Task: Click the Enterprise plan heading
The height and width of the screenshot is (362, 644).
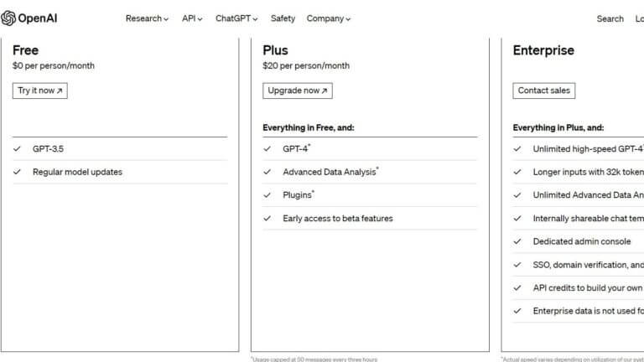Action: [543, 50]
